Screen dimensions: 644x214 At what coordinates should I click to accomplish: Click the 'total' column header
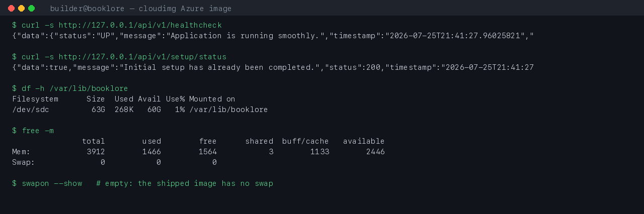coord(94,141)
